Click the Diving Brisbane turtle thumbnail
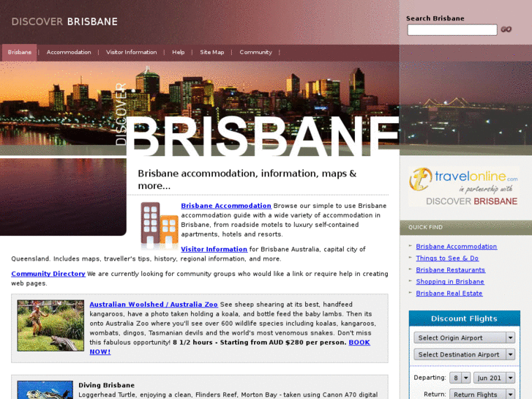532x399 pixels. (45, 389)
